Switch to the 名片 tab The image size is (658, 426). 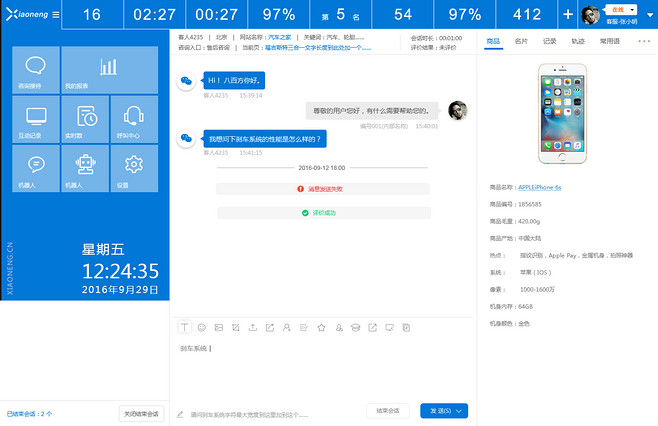521,41
